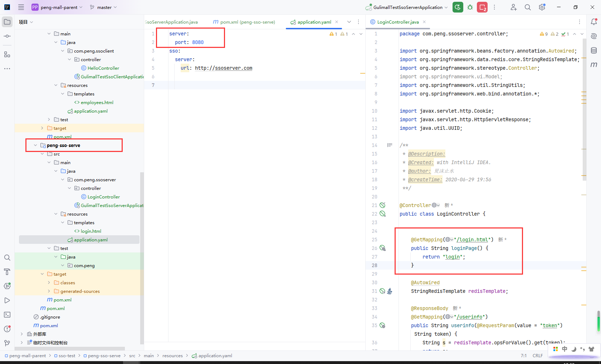The height and width of the screenshot is (364, 601).
Task: Expand generated-sources folder
Action: pyautogui.click(x=49, y=291)
